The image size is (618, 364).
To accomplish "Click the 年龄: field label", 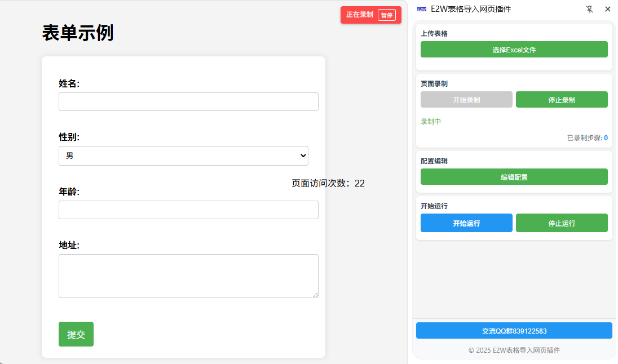I will click(x=69, y=192).
